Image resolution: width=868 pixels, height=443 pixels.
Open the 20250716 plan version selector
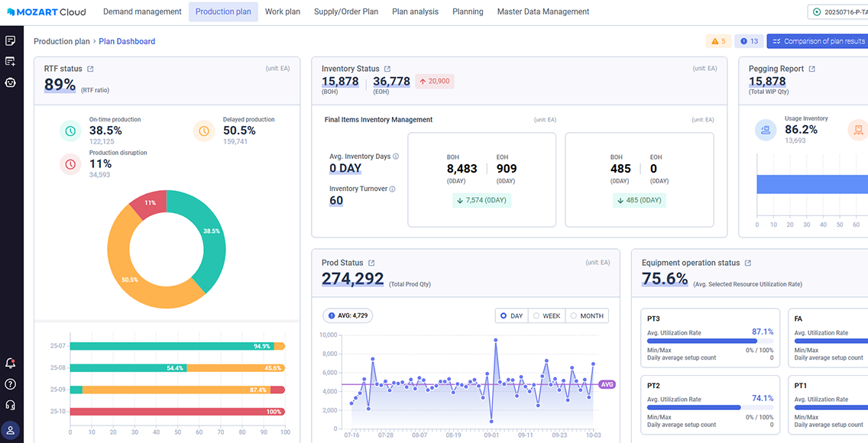point(837,11)
